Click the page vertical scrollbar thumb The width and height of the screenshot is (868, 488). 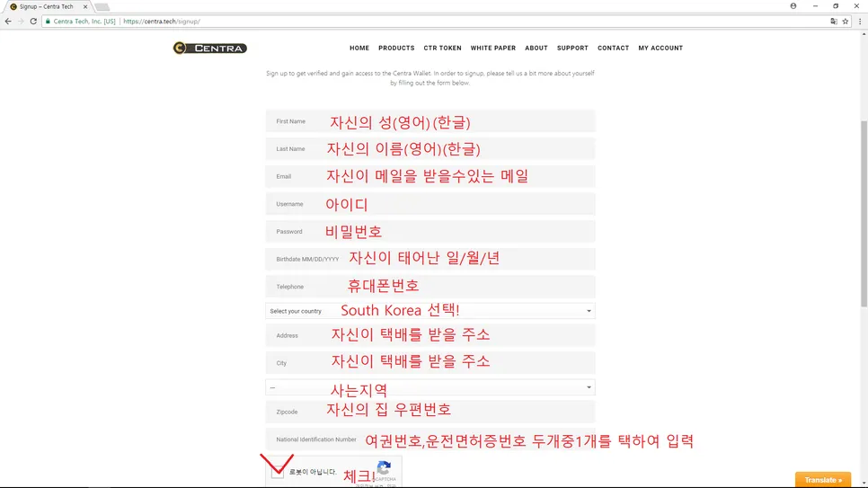864,213
